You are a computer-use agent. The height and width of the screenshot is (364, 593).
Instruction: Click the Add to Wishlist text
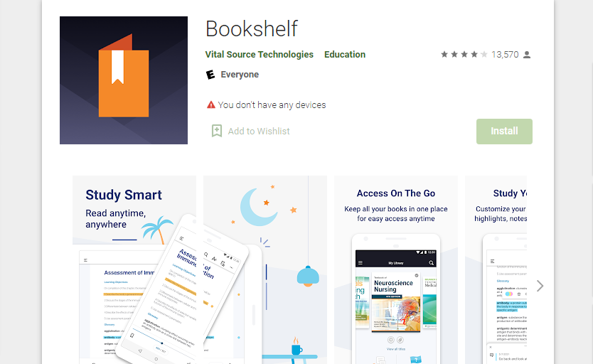tap(259, 131)
